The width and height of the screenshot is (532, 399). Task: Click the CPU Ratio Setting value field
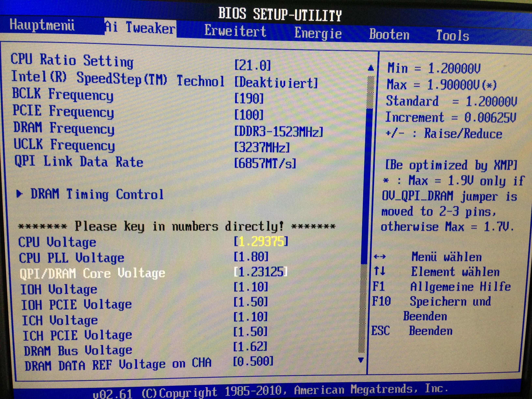click(252, 65)
